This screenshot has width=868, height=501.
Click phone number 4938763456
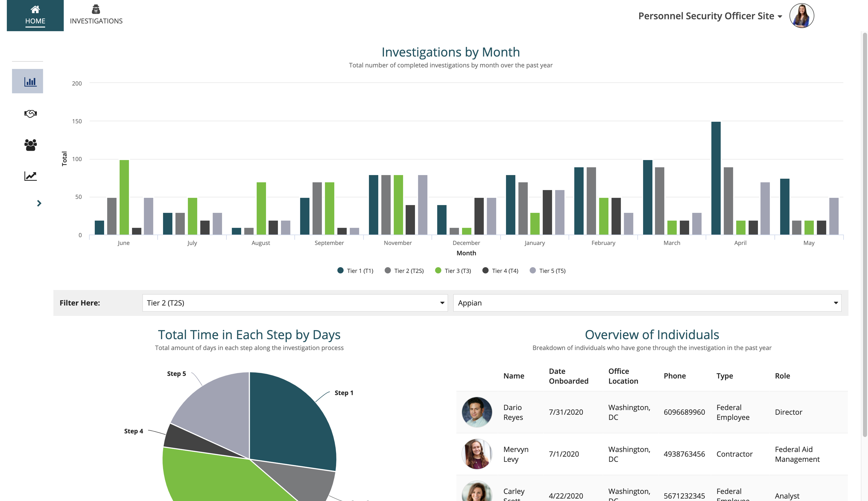[x=684, y=454]
